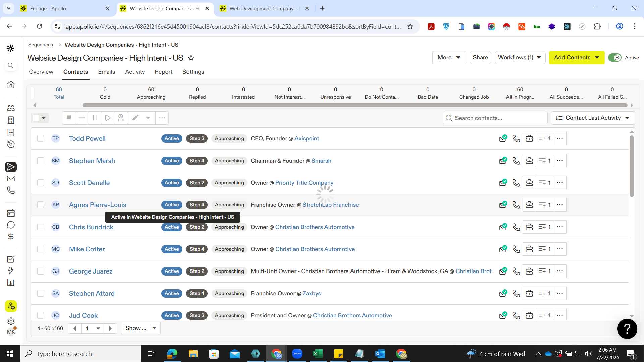Expand the toolbar caret dropdown next to pencil
The height and width of the screenshot is (362, 644).
pyautogui.click(x=148, y=118)
